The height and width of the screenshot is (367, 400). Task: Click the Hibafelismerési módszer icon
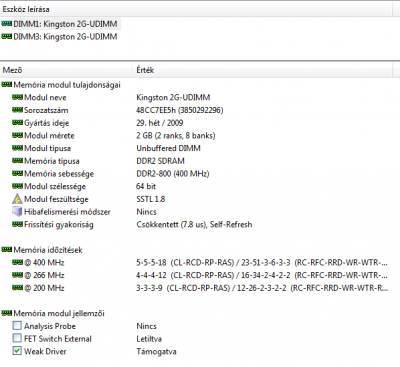[17, 211]
